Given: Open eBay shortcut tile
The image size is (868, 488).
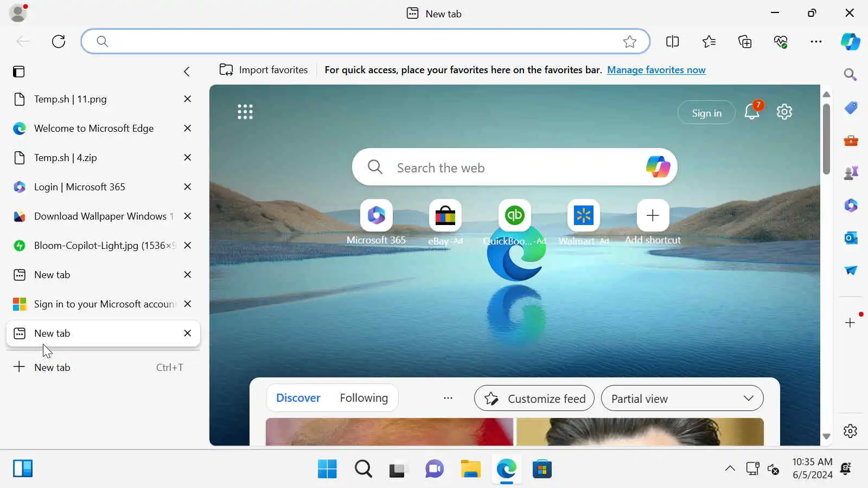Looking at the screenshot, I should point(445,222).
